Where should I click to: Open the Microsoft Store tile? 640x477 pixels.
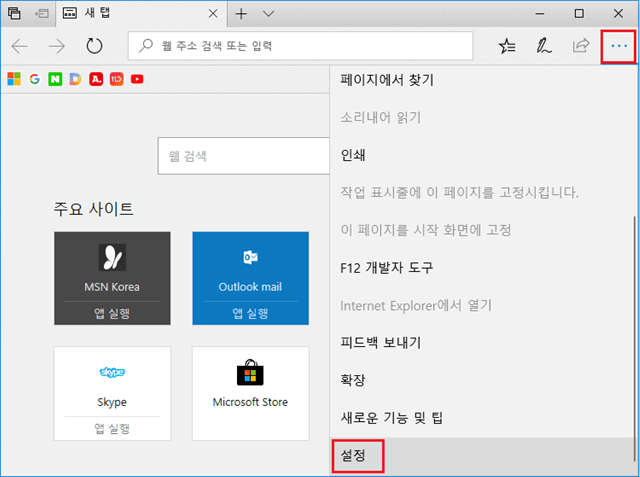[251, 393]
